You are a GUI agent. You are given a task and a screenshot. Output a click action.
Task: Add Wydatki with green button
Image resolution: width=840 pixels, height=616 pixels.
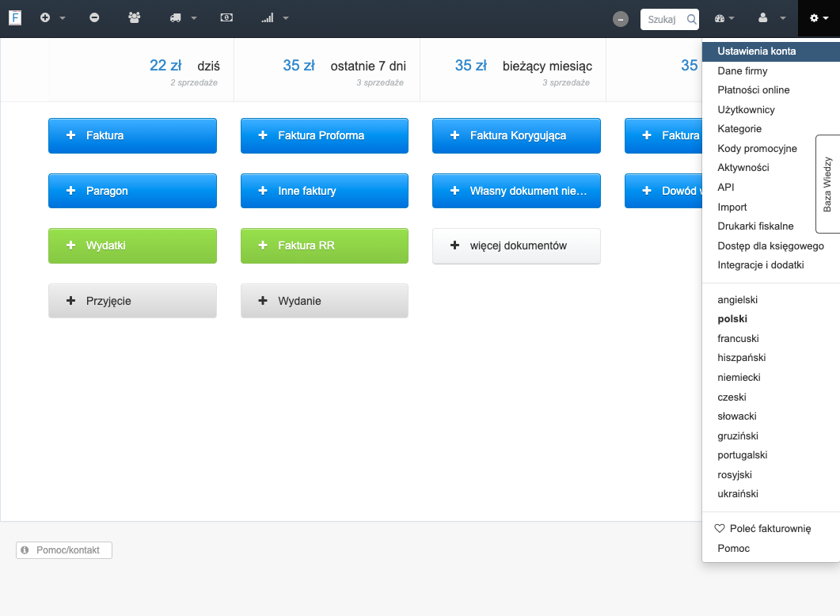pos(132,246)
